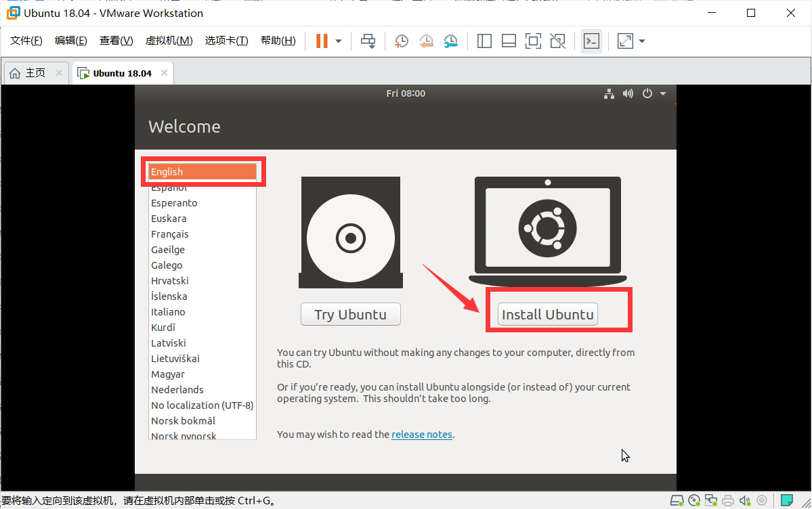Open the 查看(V) menu
This screenshot has height=509, width=812.
tap(116, 41)
